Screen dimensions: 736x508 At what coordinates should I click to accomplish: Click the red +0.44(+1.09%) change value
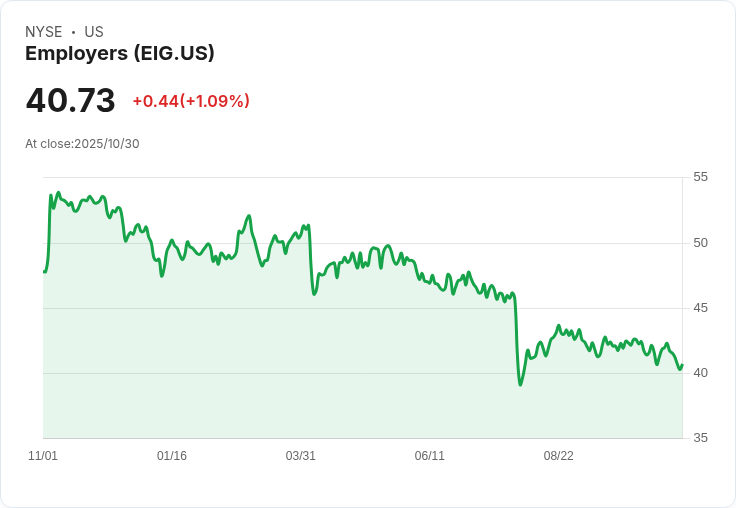(x=191, y=101)
